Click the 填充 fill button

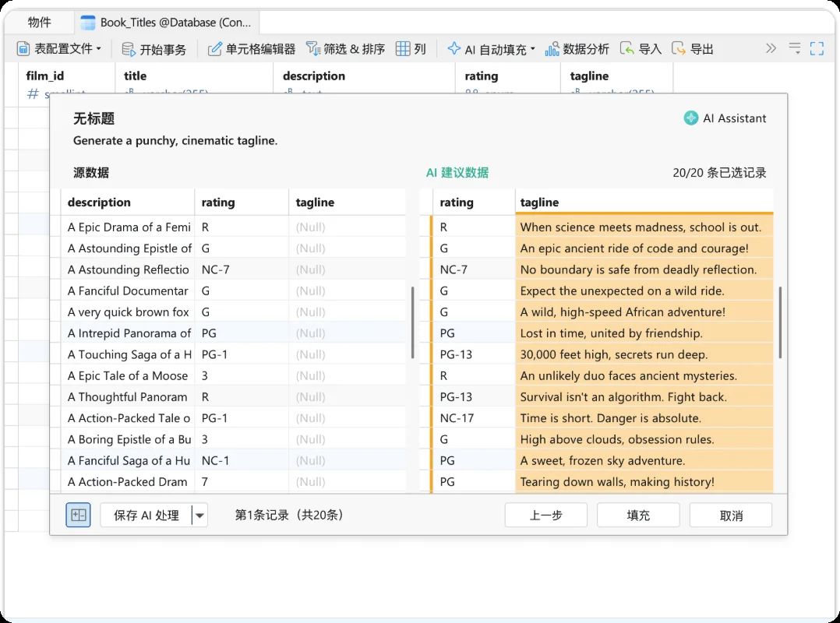(x=638, y=515)
